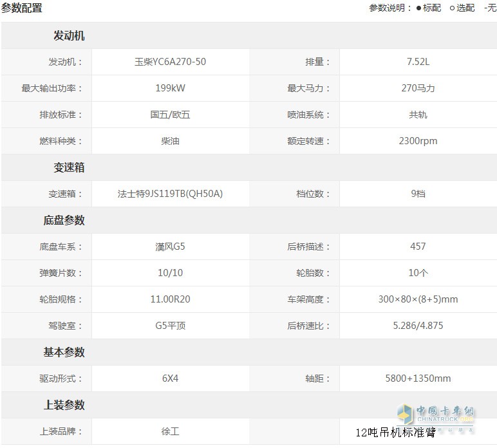Click the 喷油系统 label
Viewport: 497px width, 448px height.
tap(308, 115)
